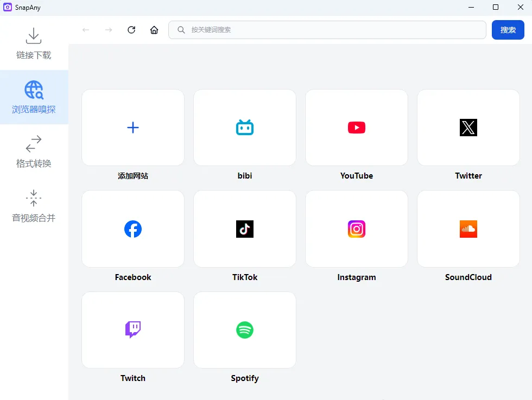This screenshot has width=532, height=400.
Task: Click the SoundCloud label text
Action: 468,277
